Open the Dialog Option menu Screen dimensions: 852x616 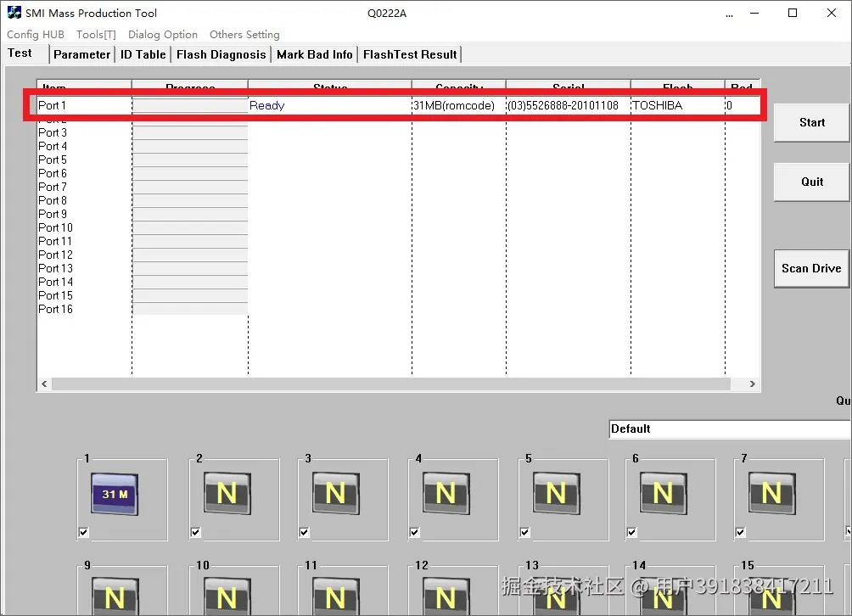162,34
